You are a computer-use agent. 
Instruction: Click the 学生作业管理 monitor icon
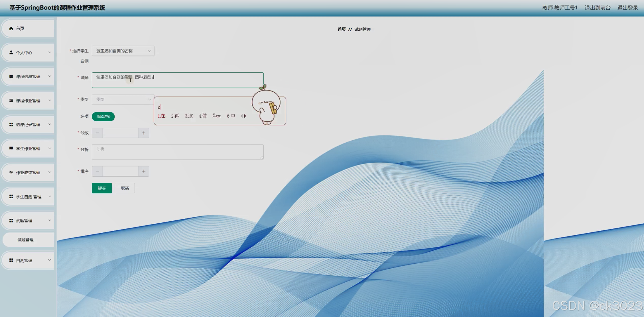click(11, 148)
